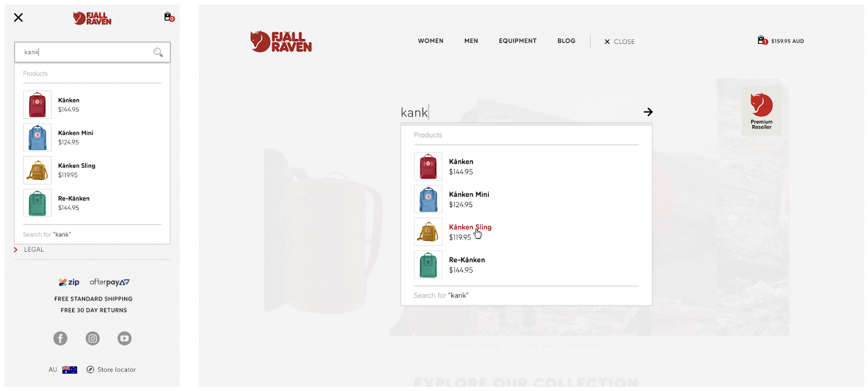Viewport: 868px width, 391px height.
Task: Submit search with the arrow icon
Action: click(x=648, y=112)
